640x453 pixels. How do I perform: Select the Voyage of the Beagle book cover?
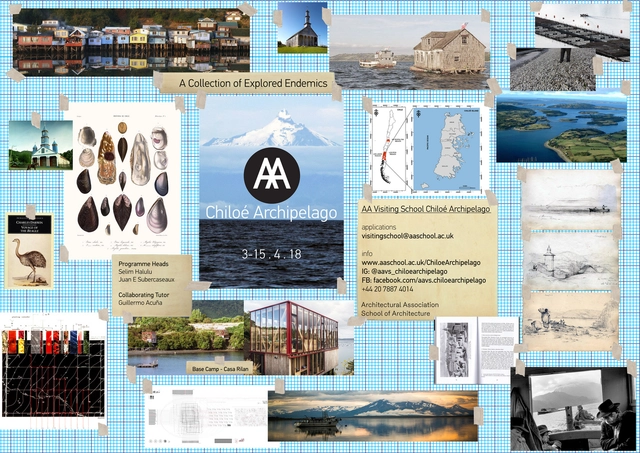click(x=29, y=251)
